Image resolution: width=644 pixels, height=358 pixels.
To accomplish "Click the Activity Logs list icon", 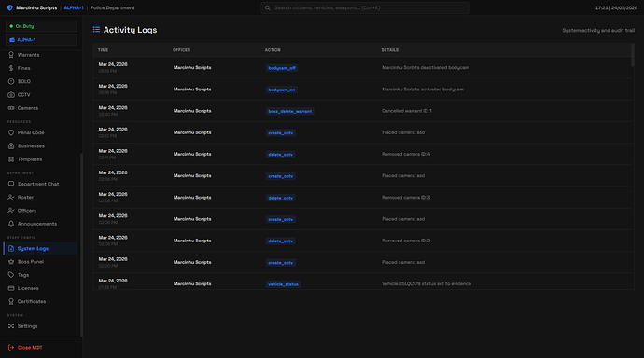I will (96, 30).
